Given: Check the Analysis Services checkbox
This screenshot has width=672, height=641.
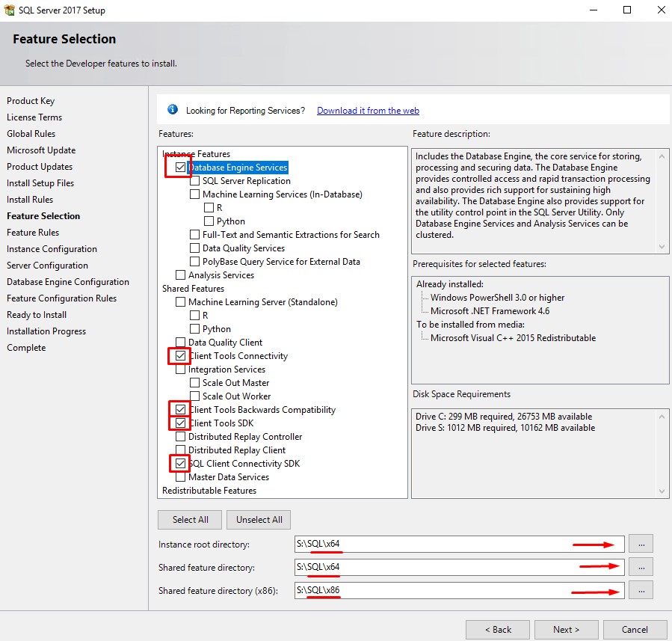Looking at the screenshot, I should tap(180, 275).
